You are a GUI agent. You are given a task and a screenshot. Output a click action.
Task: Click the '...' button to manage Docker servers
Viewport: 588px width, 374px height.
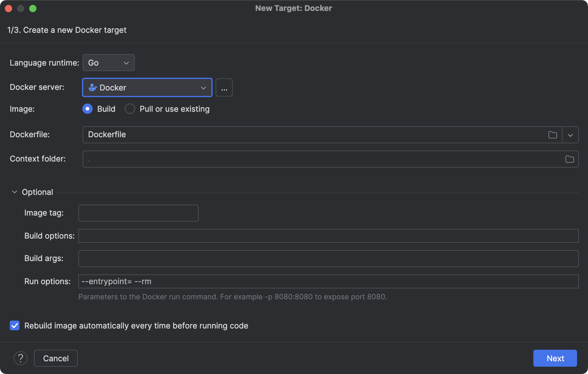pyautogui.click(x=224, y=87)
